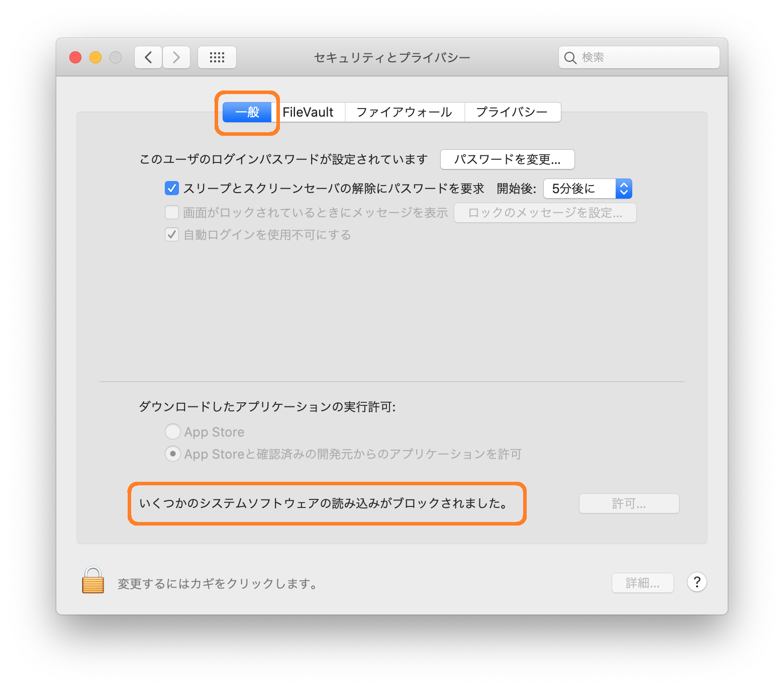The image size is (784, 689).
Task: Go forward with the right chevron button
Action: 176,57
